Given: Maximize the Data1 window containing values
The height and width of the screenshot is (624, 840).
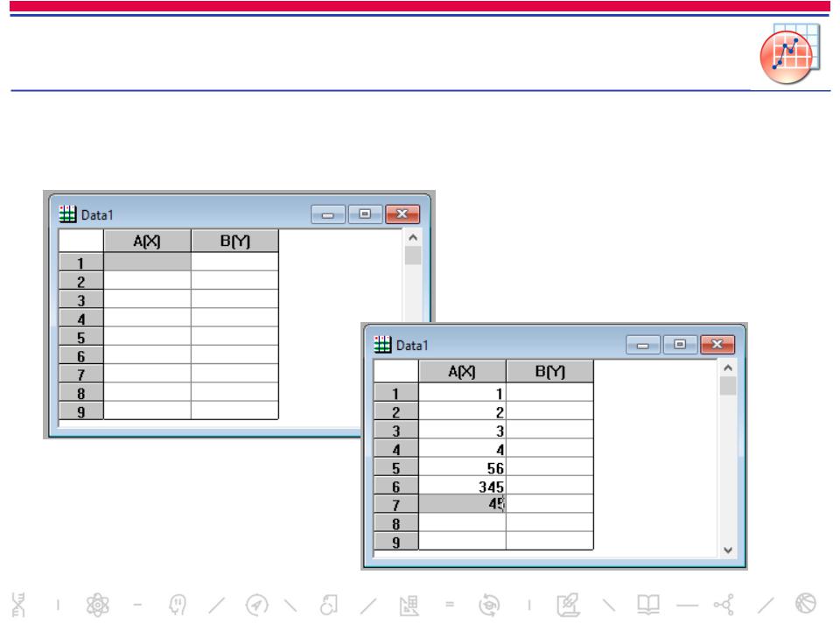Looking at the screenshot, I should click(681, 345).
